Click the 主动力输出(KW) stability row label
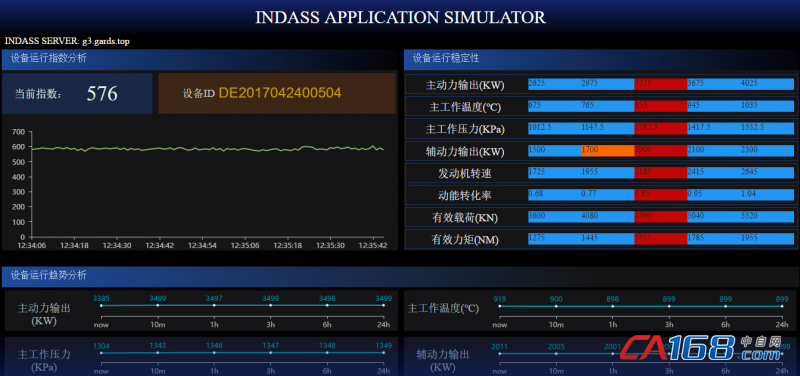Image resolution: width=800 pixels, height=376 pixels. (465, 85)
